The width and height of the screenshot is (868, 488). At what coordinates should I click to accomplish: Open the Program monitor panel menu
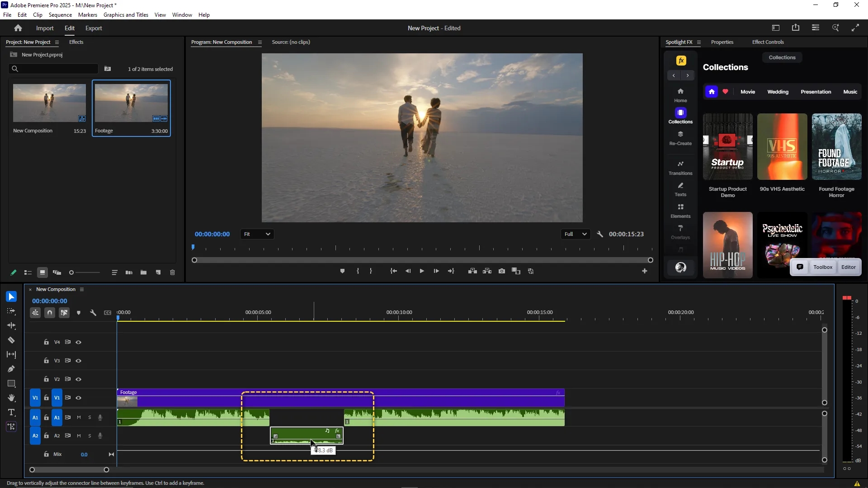point(259,42)
